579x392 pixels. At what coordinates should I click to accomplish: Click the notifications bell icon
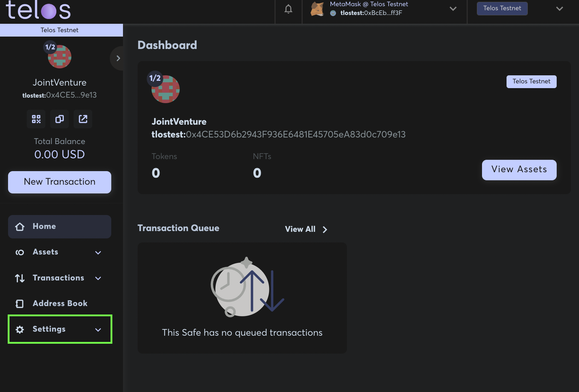(288, 9)
